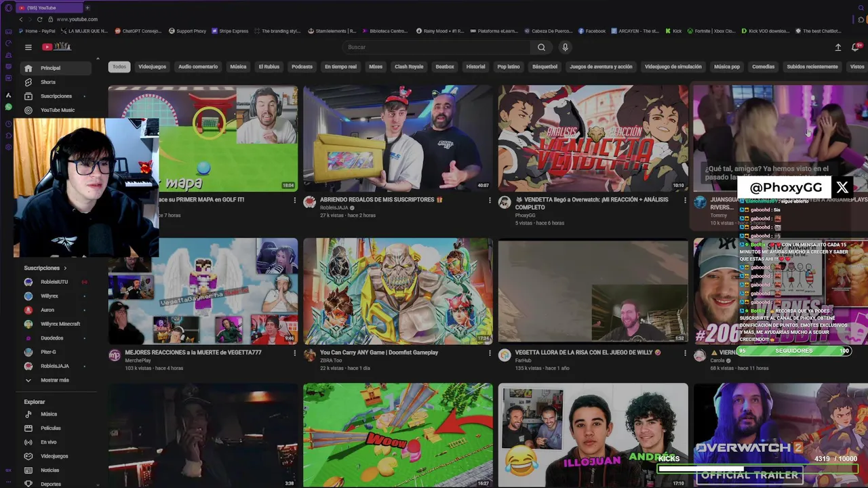Open options for VENDETTA Overwatch video
The image size is (868, 488).
coord(685,200)
